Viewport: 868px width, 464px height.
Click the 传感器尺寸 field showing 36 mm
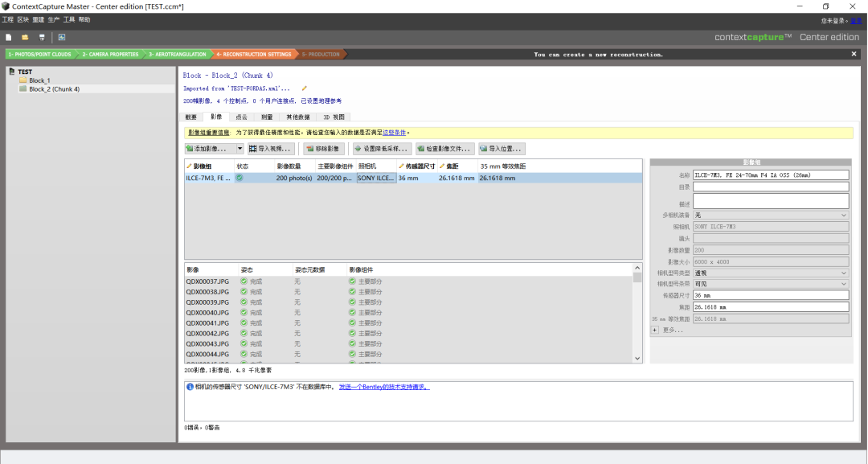click(771, 296)
